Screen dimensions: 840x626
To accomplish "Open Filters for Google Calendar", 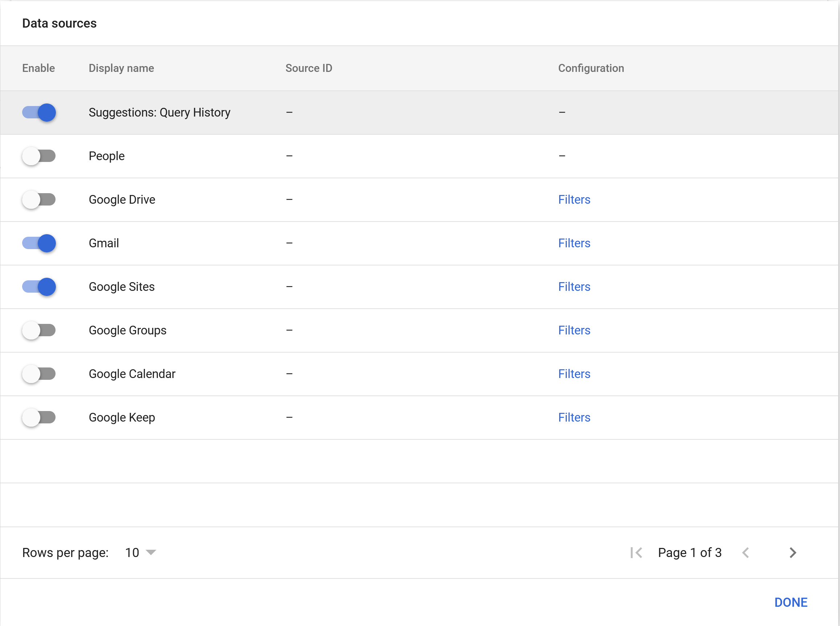I will 574,374.
